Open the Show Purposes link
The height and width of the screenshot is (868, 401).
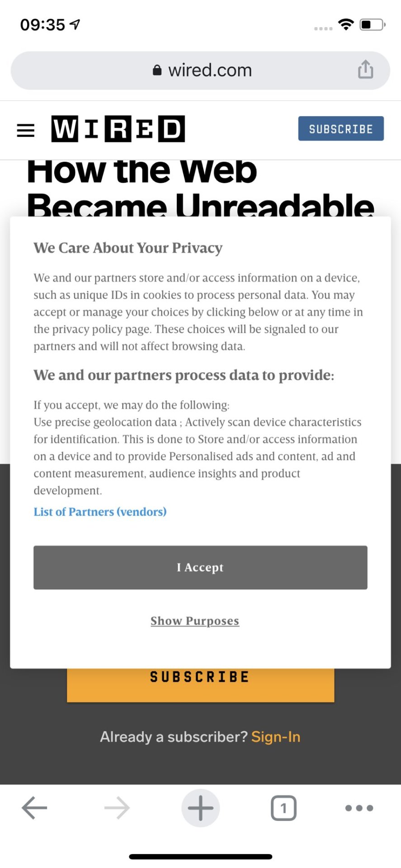pyautogui.click(x=195, y=621)
